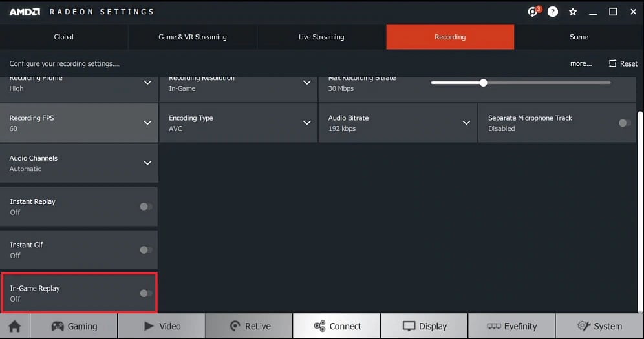Viewport: 644px width, 339px height.
Task: Open Audio Bitrate dropdown arrow
Action: [x=466, y=123]
